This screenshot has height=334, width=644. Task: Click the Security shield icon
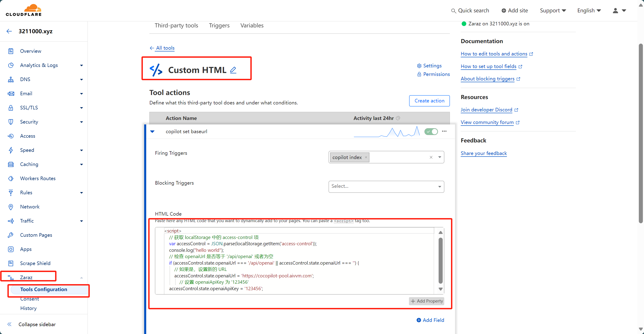[11, 122]
